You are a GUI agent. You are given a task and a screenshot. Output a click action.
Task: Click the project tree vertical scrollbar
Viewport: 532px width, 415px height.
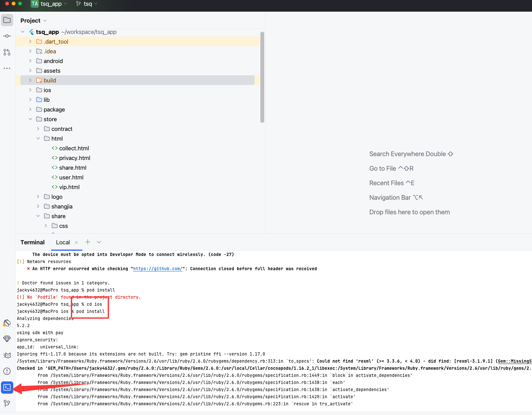(262, 78)
